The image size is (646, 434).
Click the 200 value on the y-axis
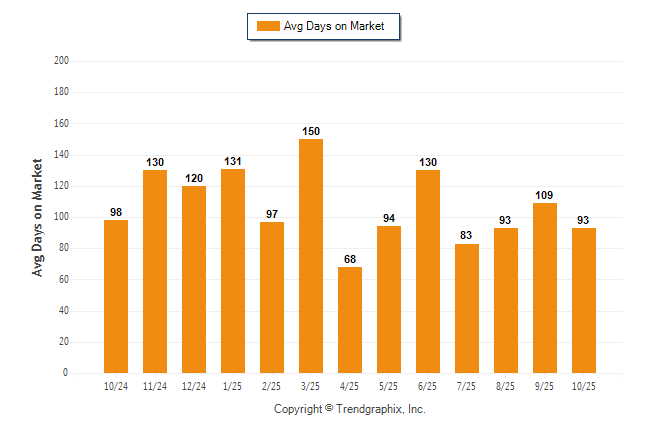(x=61, y=61)
